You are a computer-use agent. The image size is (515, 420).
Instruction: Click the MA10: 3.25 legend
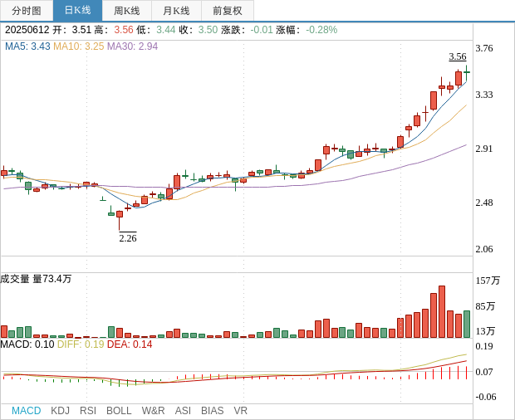tap(79, 46)
